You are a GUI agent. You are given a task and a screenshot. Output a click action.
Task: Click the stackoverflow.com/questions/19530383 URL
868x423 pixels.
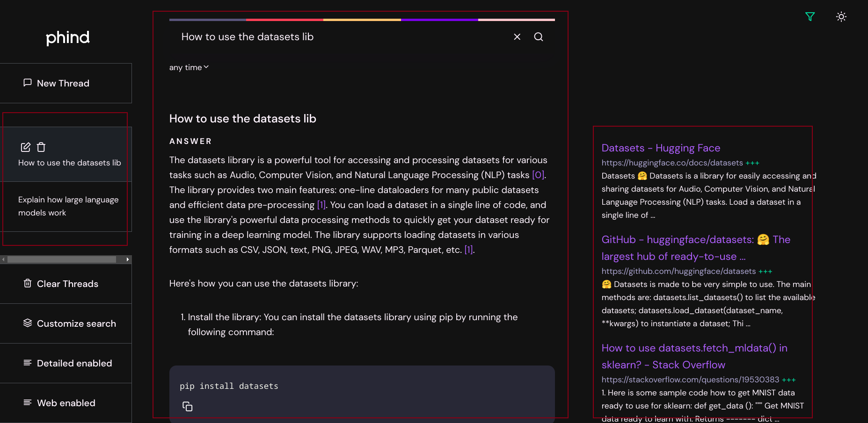[x=690, y=380]
